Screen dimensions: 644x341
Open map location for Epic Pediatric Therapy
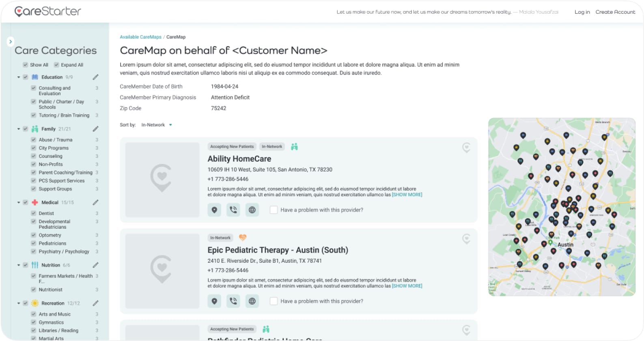pos(214,301)
